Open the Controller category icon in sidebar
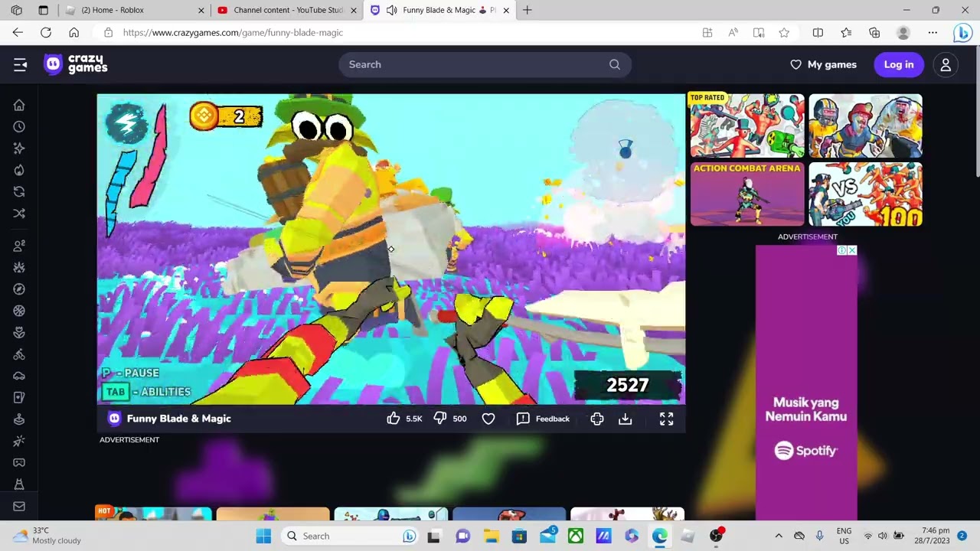 click(19, 462)
